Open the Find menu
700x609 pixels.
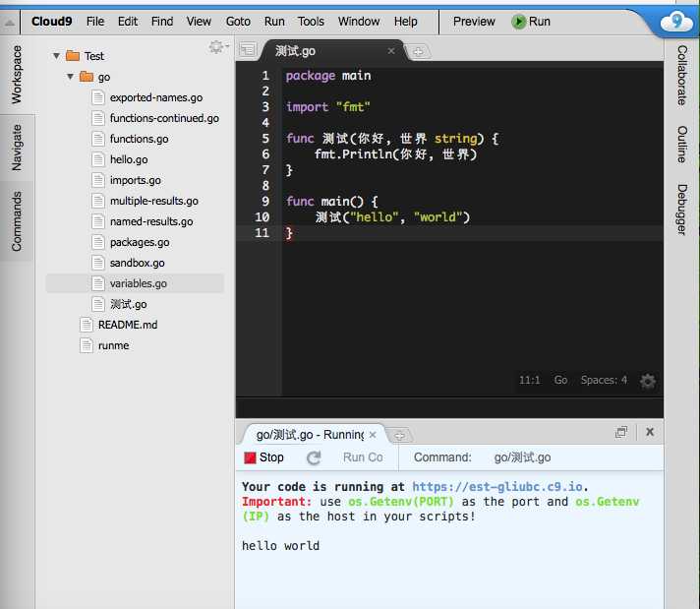click(x=162, y=22)
